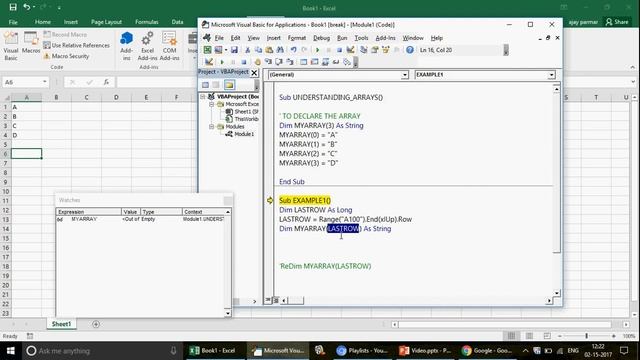The height and width of the screenshot is (360, 640).
Task: Click the Paste clipboard icon
Action: (269, 50)
